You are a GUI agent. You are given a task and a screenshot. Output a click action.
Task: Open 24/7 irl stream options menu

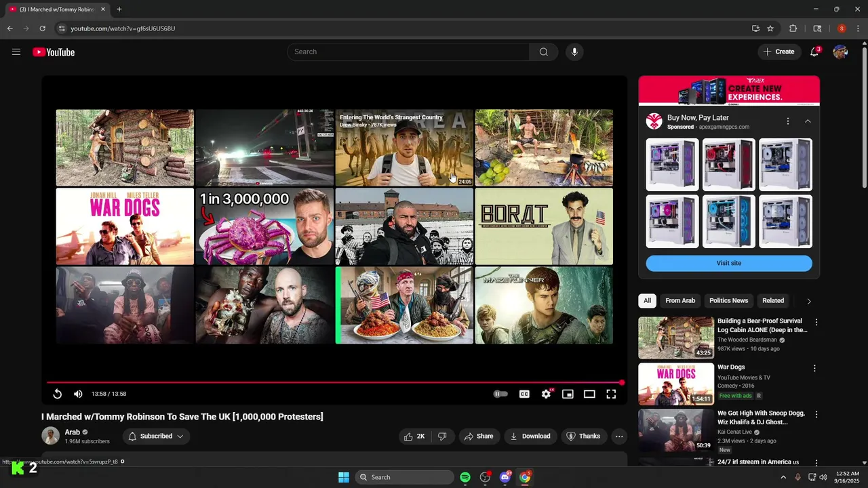click(x=816, y=464)
